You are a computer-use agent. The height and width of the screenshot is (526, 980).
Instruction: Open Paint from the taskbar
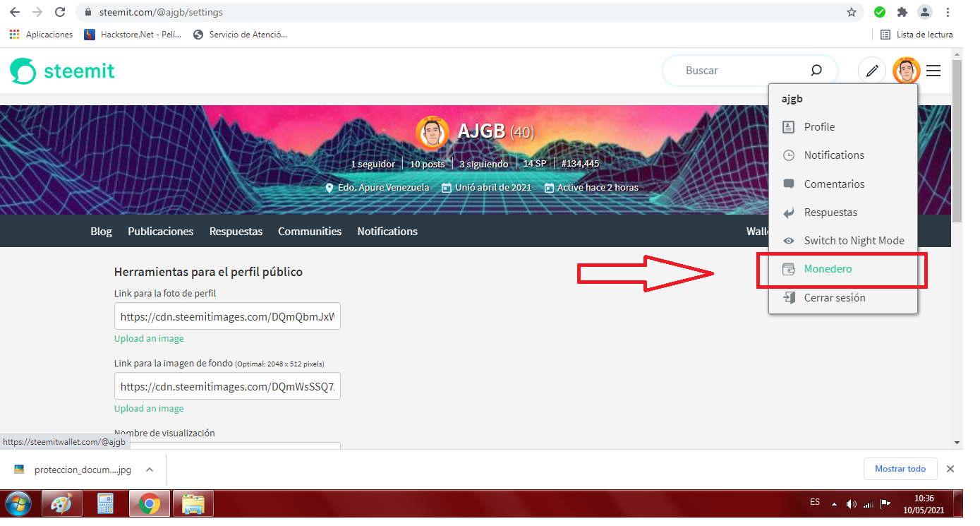tap(62, 504)
